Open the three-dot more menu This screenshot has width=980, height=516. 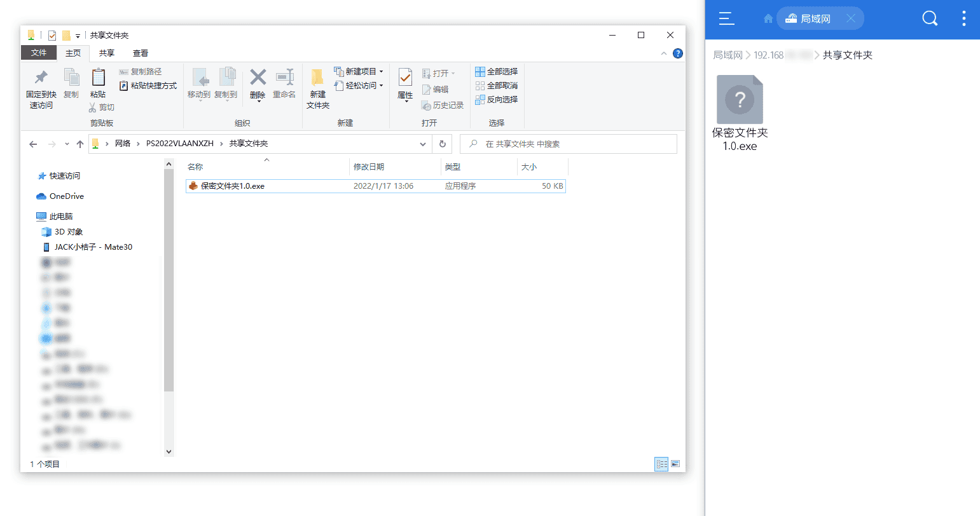pos(964,19)
